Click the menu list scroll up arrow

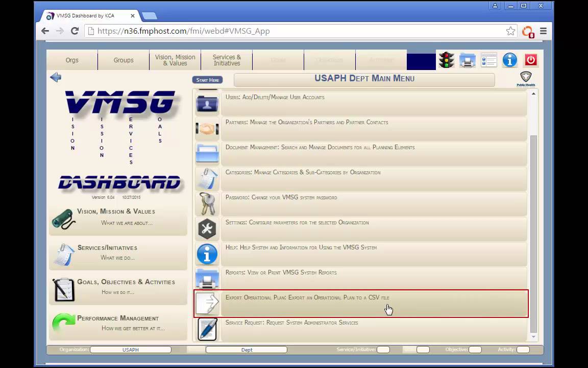point(533,94)
